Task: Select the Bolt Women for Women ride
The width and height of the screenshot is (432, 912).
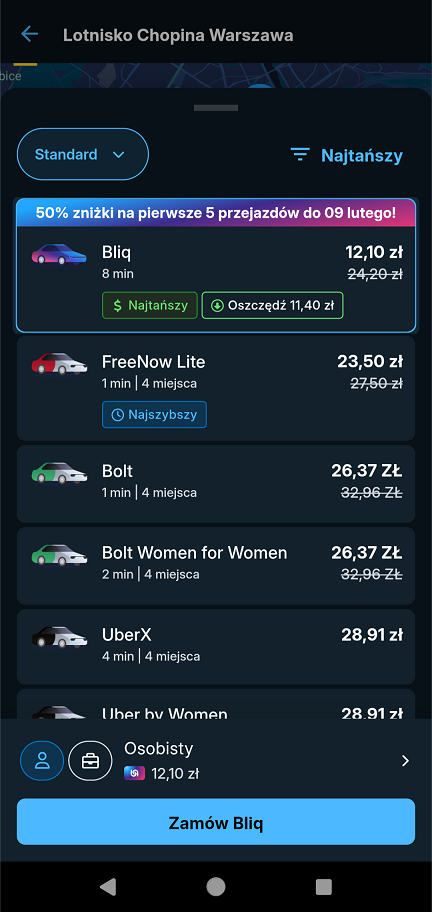Action: click(216, 565)
